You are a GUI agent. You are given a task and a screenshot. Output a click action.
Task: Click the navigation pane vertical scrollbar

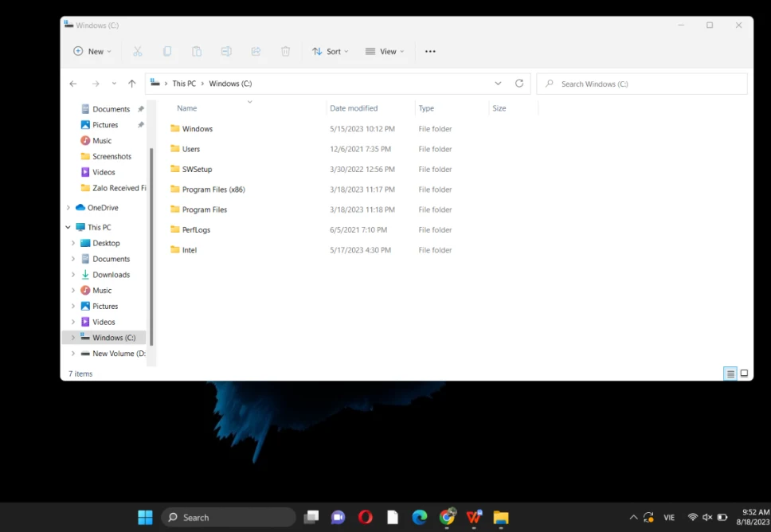click(x=151, y=246)
